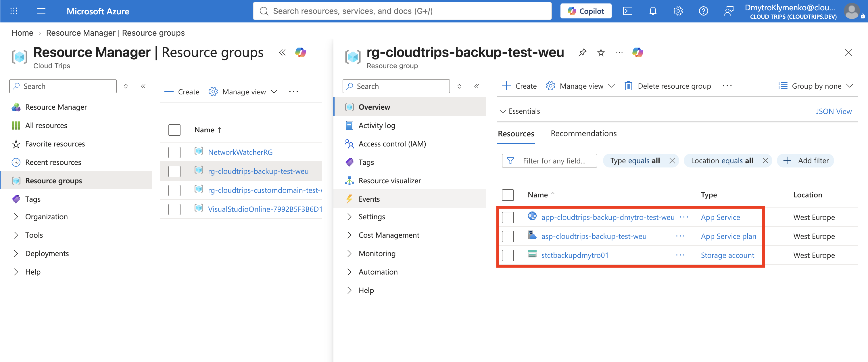Image resolution: width=868 pixels, height=362 pixels.
Task: Check the rg-cloudtrips-customdomain-test row checkbox
Action: click(174, 190)
